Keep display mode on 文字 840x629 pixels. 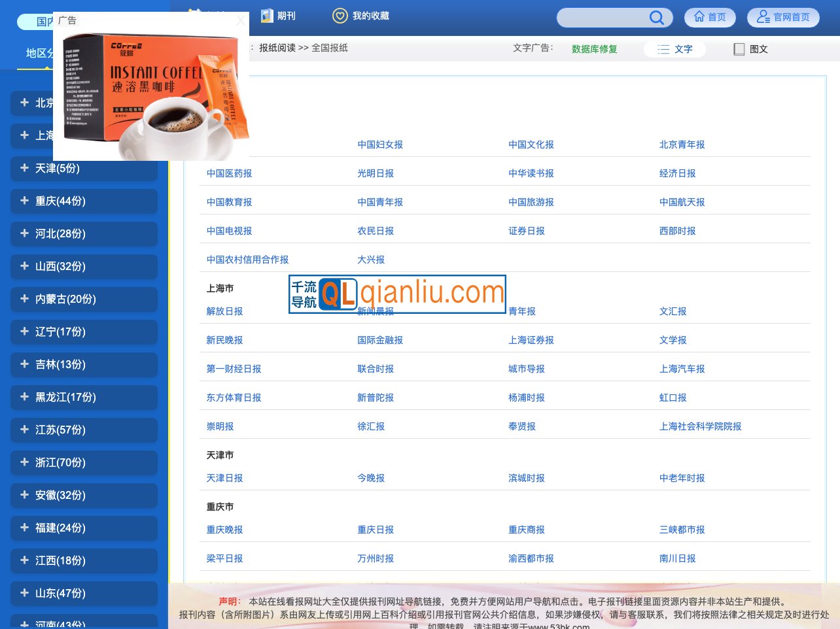tap(681, 48)
